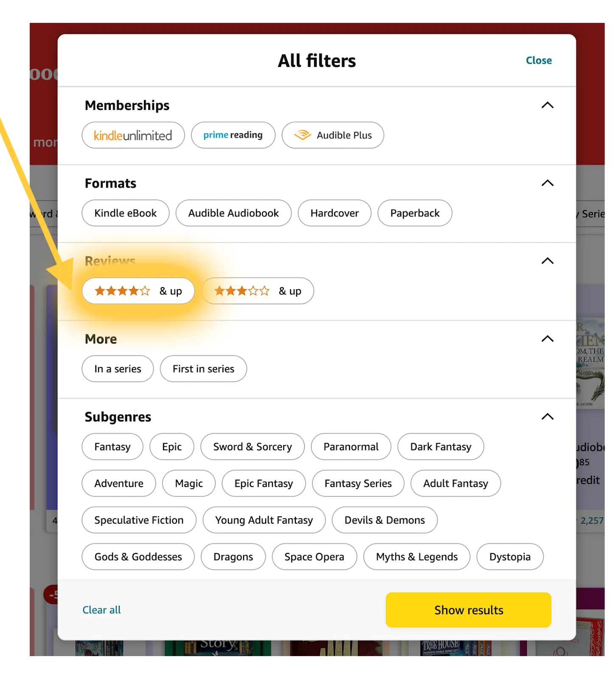Collapse the More section chevron
616x679 pixels.
(548, 339)
